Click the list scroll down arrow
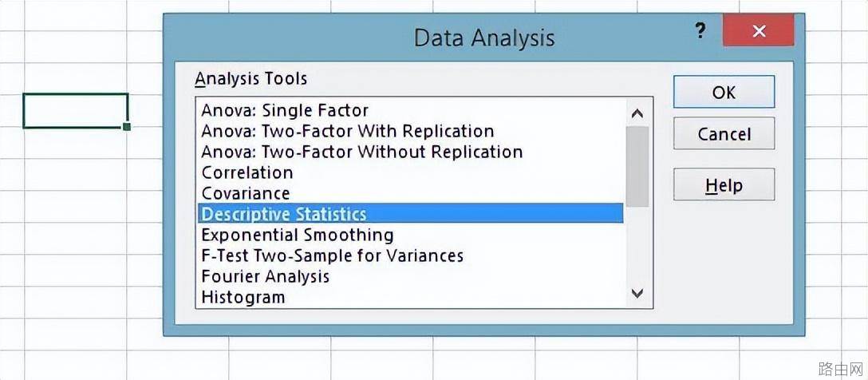 tap(637, 293)
